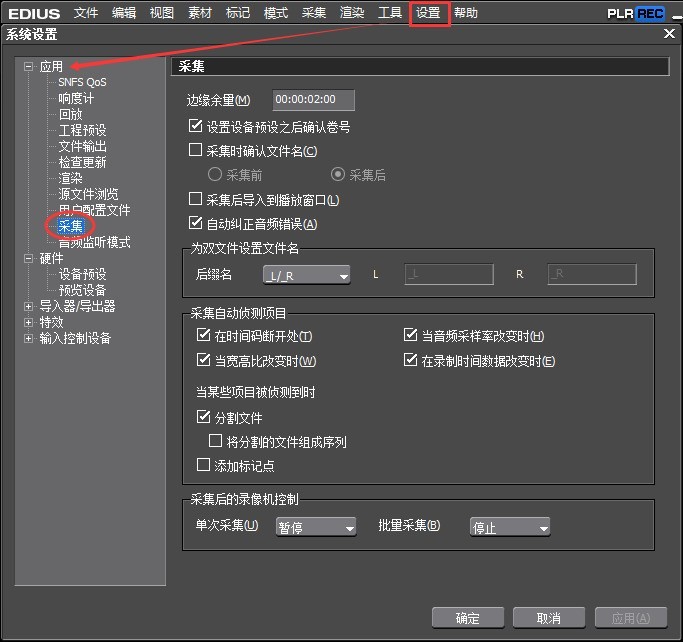Viewport: 683px width, 642px height.
Task: Select 设备预设 in the settings tree
Action: coord(82,274)
